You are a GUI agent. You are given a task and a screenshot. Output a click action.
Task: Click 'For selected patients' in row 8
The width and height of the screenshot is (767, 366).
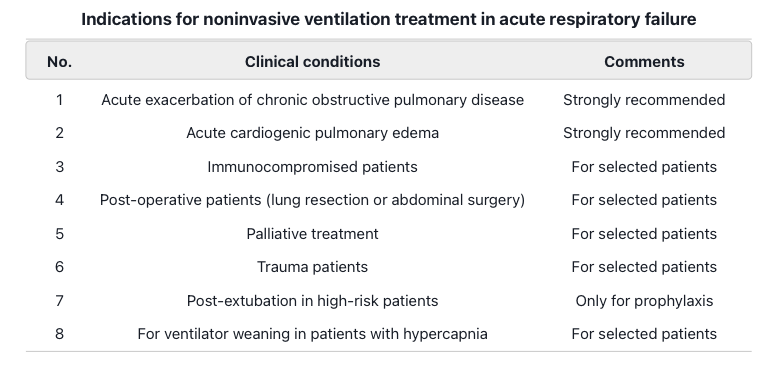pyautogui.click(x=644, y=334)
